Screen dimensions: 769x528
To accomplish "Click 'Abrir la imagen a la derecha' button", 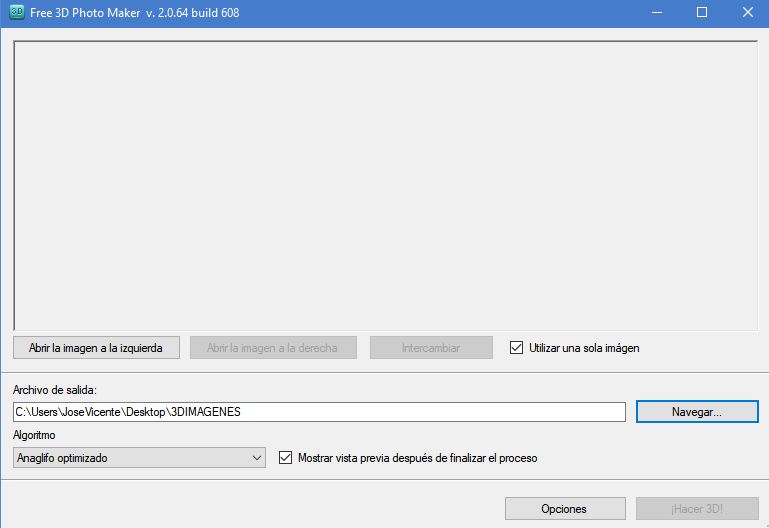I will pos(272,348).
